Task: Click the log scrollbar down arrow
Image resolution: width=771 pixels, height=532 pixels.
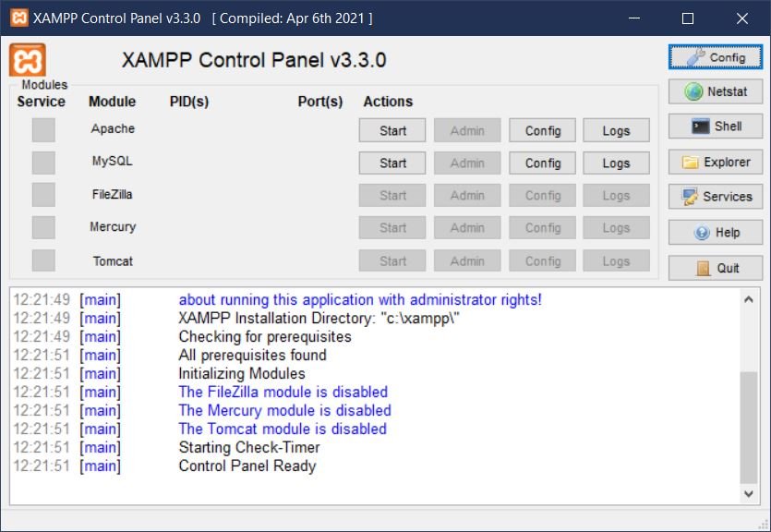Action: pyautogui.click(x=749, y=494)
